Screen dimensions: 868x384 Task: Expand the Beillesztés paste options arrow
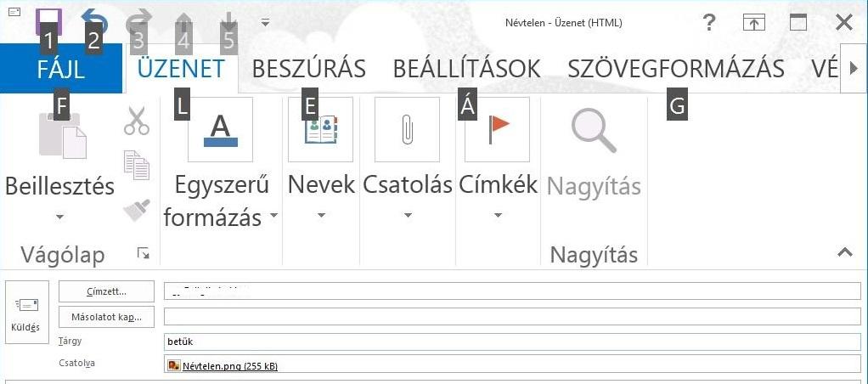point(59,217)
